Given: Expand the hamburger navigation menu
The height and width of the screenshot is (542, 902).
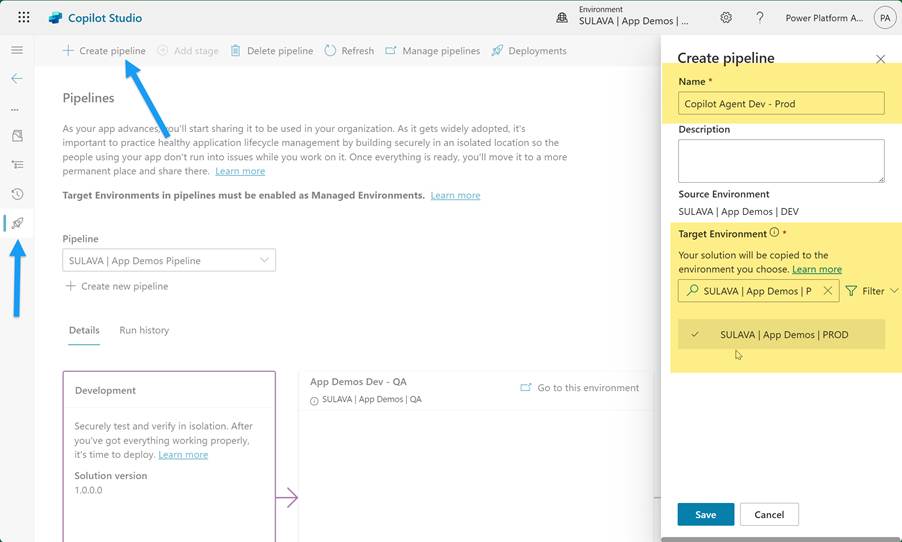Looking at the screenshot, I should (x=17, y=50).
